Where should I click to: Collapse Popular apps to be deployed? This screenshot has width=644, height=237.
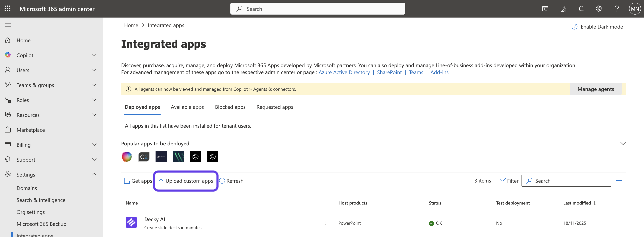point(623,143)
